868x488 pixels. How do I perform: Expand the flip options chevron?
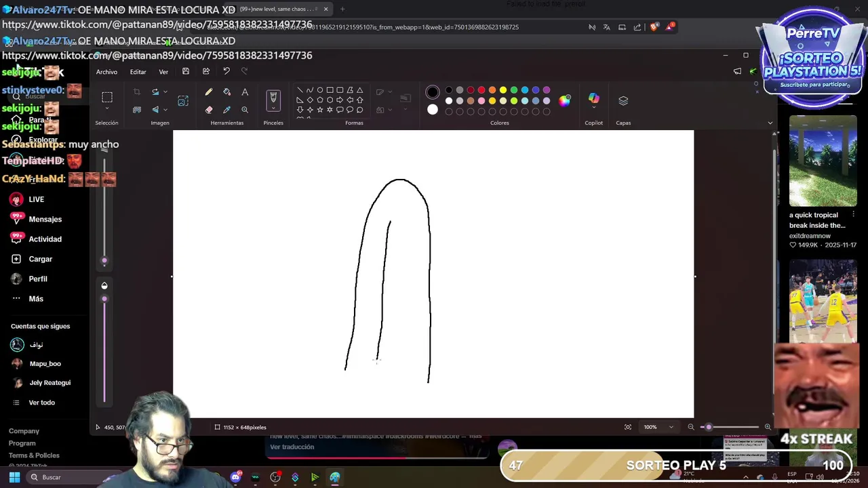(x=165, y=110)
